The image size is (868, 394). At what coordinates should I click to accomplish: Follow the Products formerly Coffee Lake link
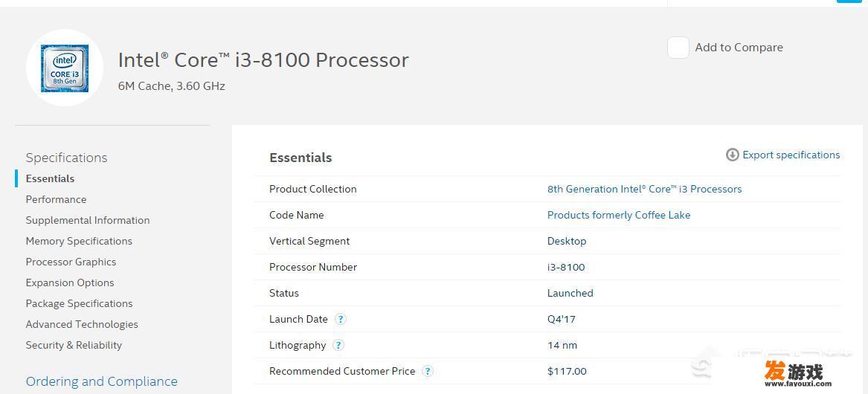pyautogui.click(x=619, y=216)
